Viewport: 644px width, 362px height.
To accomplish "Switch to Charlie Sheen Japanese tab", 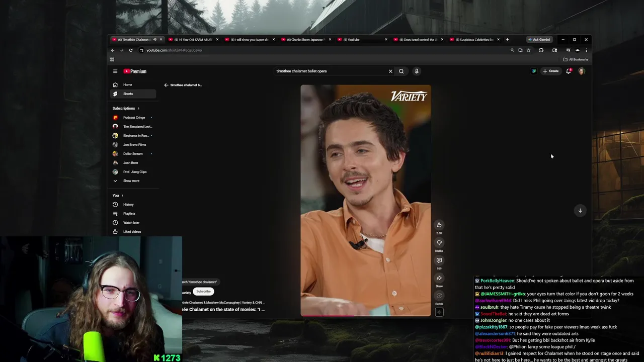I will 306,40.
